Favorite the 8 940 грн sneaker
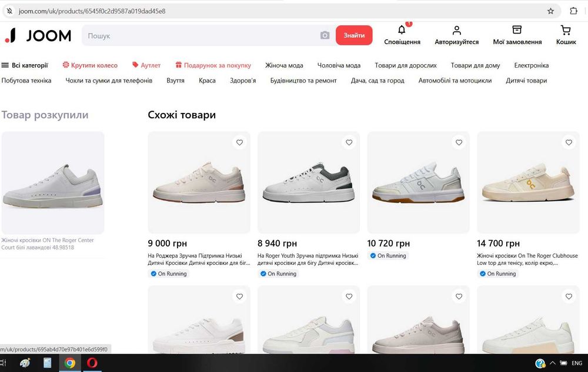588x372 pixels. click(x=349, y=142)
